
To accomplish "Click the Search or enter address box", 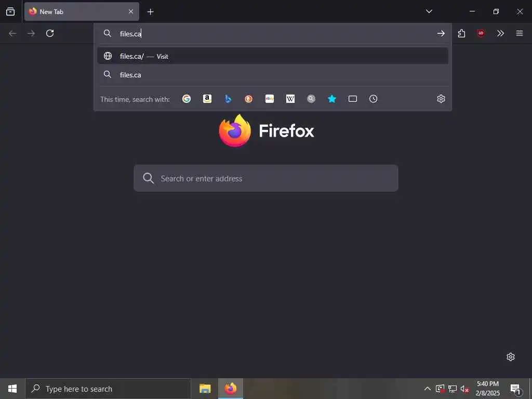I will [x=266, y=178].
